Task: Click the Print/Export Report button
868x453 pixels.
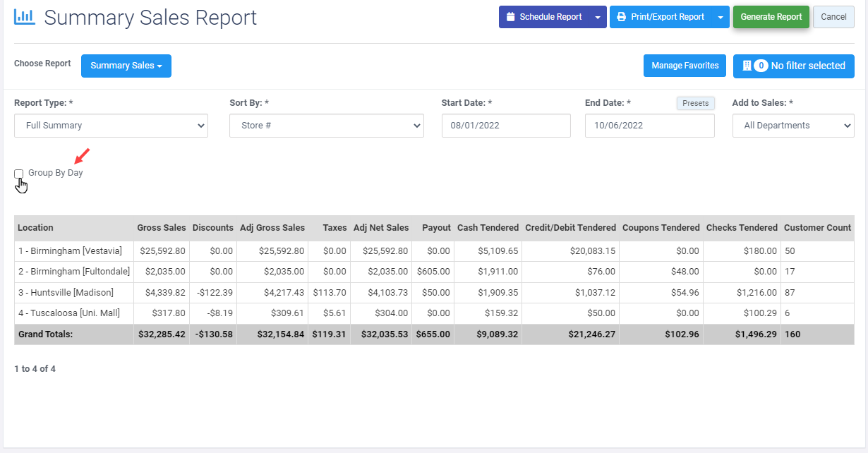Action: [x=661, y=17]
